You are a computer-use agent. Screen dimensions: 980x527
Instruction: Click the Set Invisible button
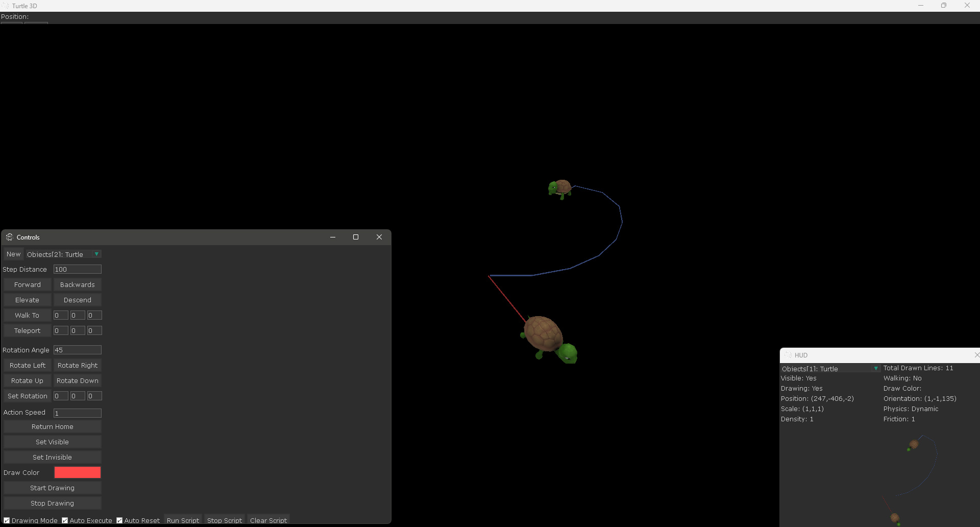pos(53,458)
